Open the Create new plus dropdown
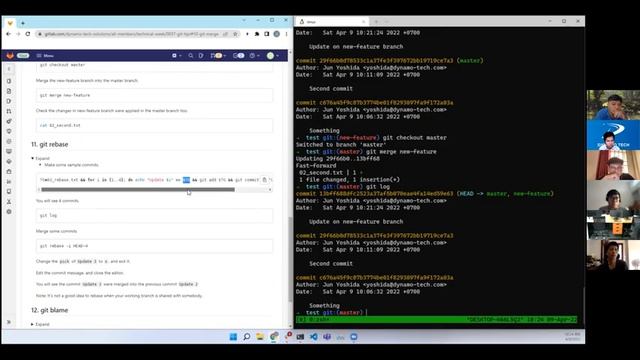640x360 pixels. pos(176,56)
